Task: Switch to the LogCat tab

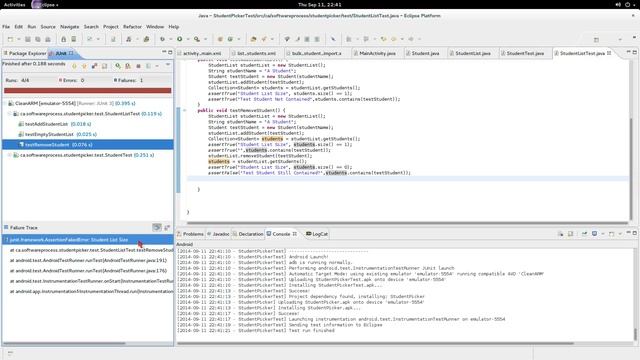Action: tap(317, 234)
